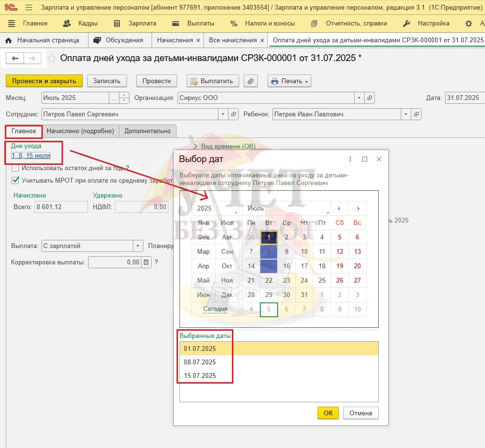Click the back navigation arrow

tap(15, 58)
